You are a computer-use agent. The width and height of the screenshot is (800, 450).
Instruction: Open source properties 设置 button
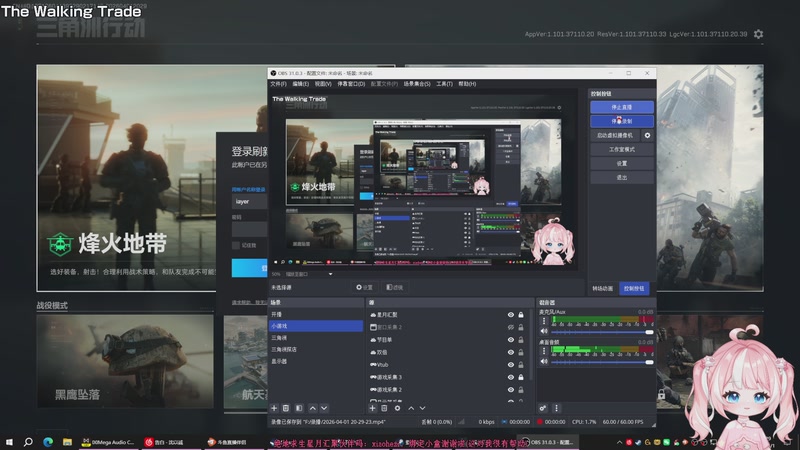(x=364, y=287)
